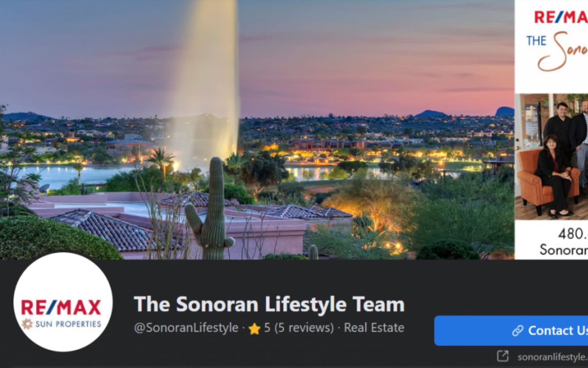Open the RE/MAX Sun Properties profile picture
Viewport: 588px width, 368px height.
coord(63,302)
